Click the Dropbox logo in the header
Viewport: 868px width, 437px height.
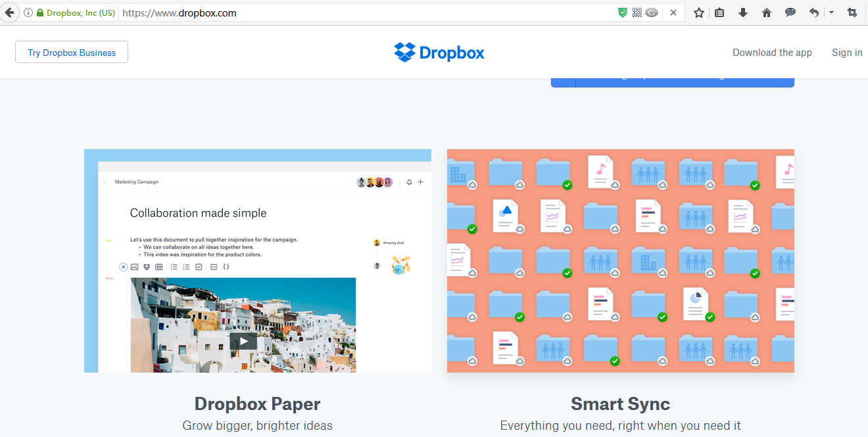pyautogui.click(x=439, y=53)
